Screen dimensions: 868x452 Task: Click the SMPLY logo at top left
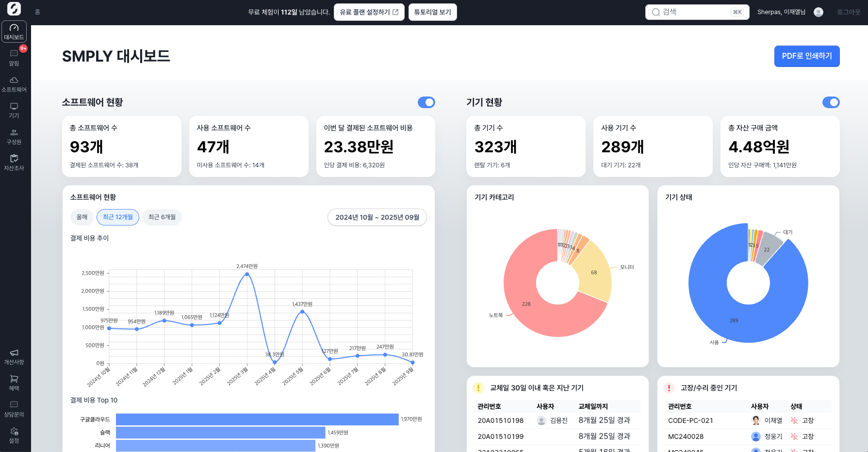(14, 9)
